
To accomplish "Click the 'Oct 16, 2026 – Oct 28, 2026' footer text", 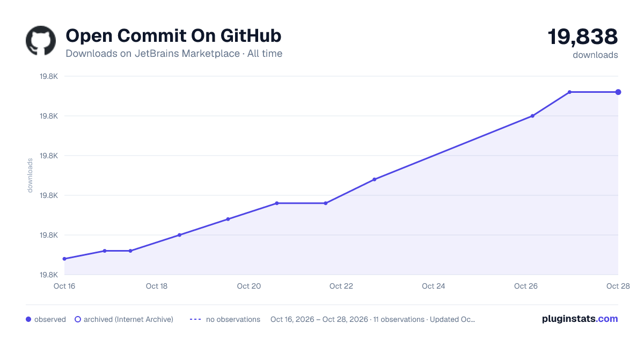I will 319,319.
